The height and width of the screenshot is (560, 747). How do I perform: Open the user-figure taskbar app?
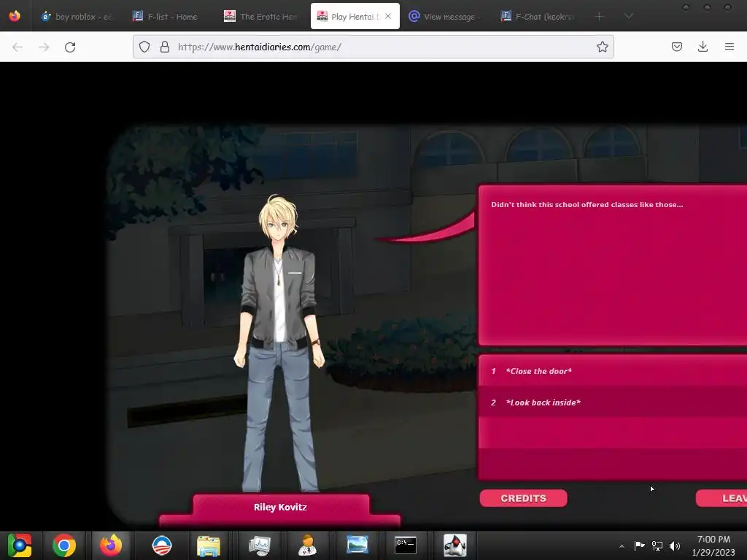click(x=307, y=545)
